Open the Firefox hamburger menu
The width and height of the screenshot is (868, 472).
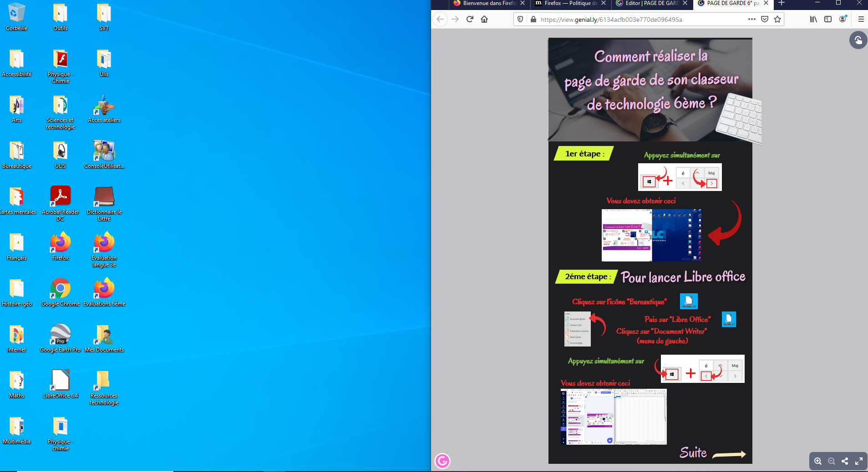861,19
